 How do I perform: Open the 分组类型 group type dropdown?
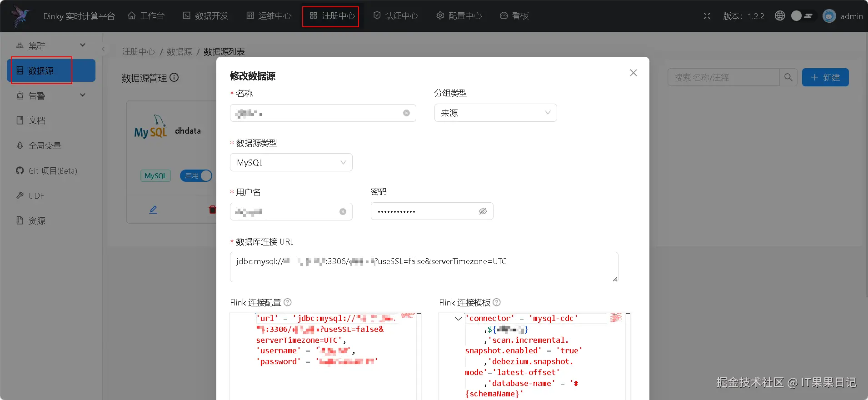coord(496,113)
